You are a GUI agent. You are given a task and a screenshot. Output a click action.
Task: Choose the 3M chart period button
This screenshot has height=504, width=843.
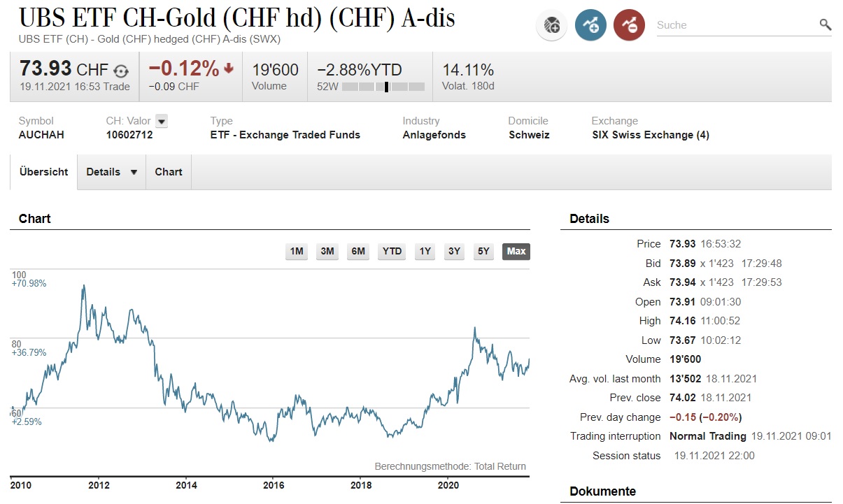point(327,252)
